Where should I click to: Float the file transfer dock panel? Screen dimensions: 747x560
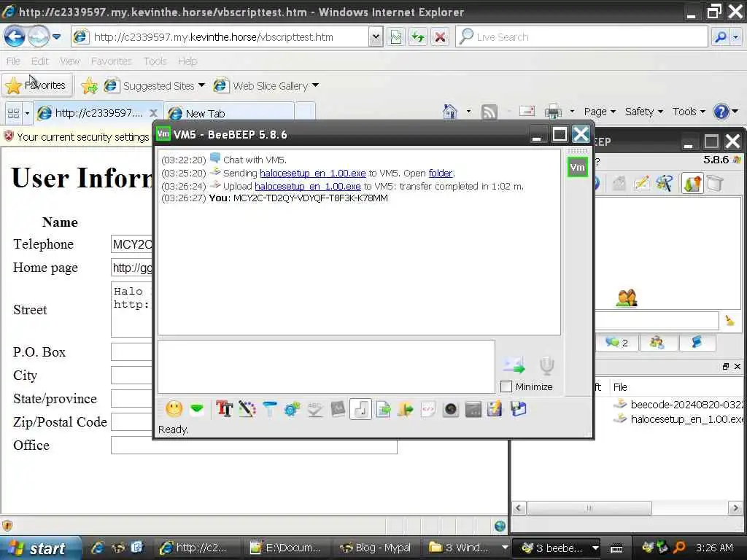tap(725, 366)
